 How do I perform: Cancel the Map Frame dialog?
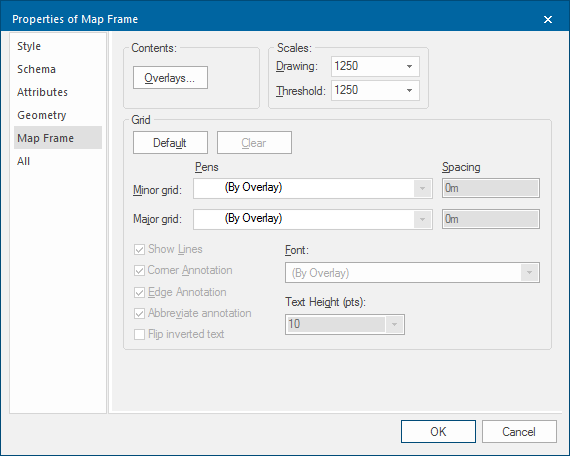tap(519, 432)
